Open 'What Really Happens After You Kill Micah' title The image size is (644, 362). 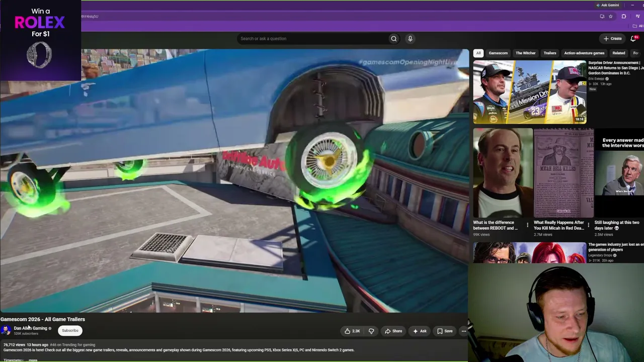[x=559, y=225]
